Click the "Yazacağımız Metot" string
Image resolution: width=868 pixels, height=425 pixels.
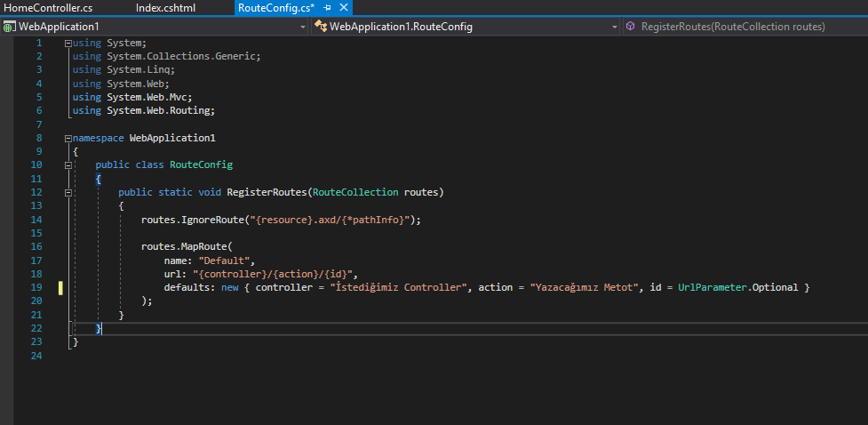585,287
